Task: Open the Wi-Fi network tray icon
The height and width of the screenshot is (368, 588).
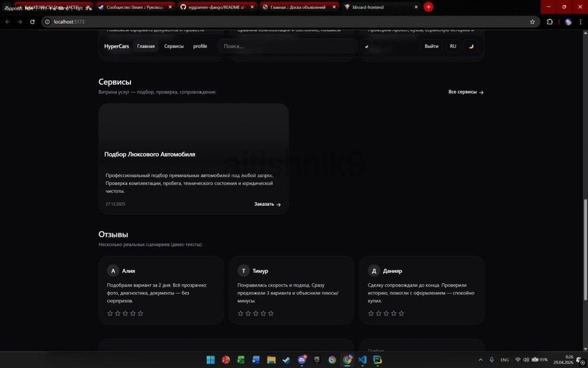Action: click(x=518, y=360)
